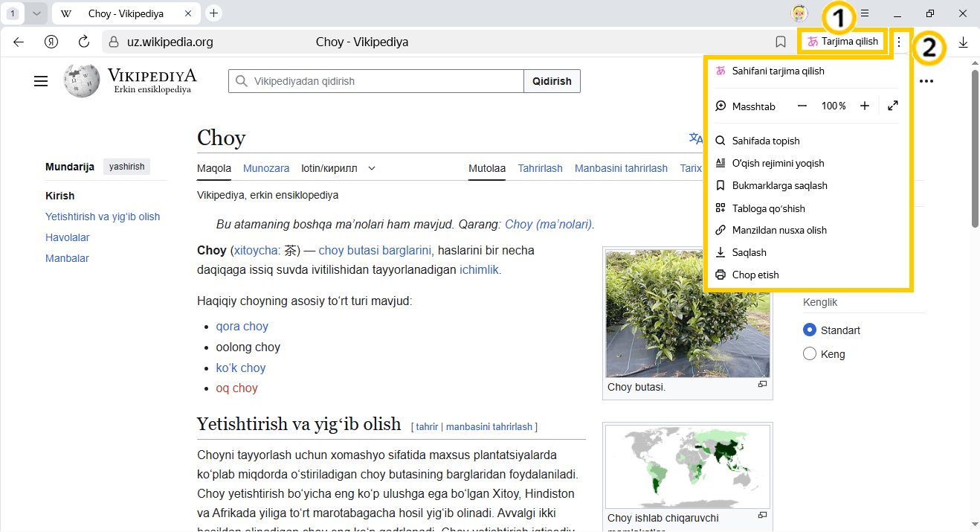Open the downloads arrow icon
The height and width of the screenshot is (532, 980).
963,42
